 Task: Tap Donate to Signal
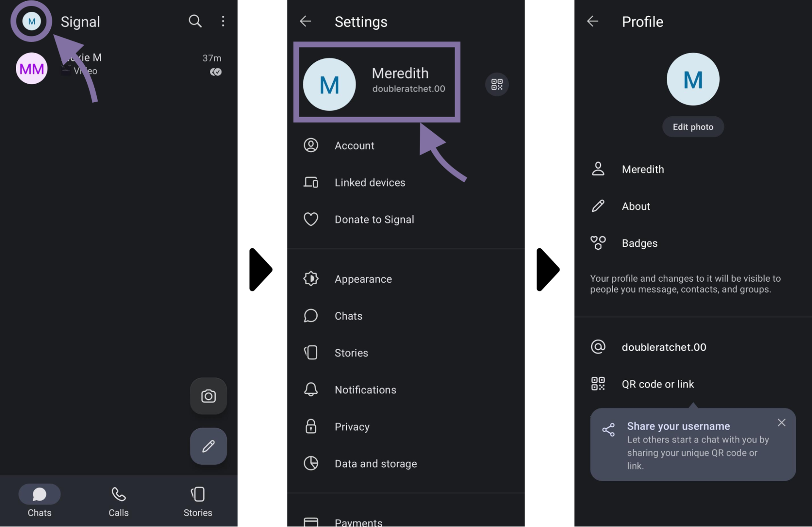pos(406,219)
